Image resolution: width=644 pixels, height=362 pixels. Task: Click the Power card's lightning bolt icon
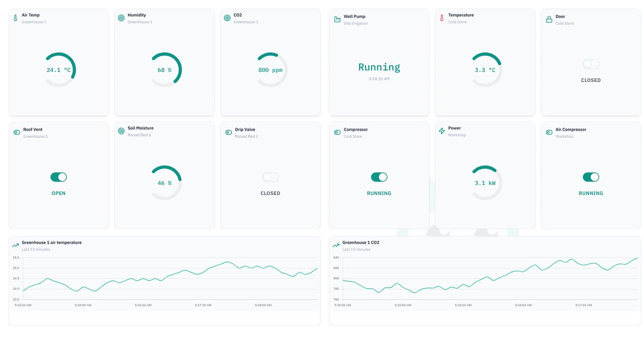click(442, 131)
